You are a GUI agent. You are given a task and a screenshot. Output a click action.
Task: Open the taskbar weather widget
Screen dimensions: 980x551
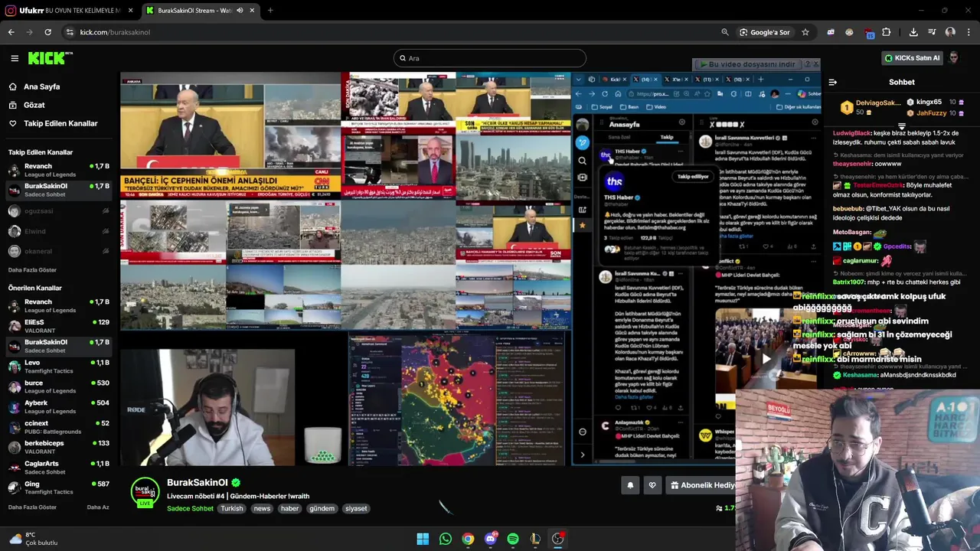coord(34,539)
